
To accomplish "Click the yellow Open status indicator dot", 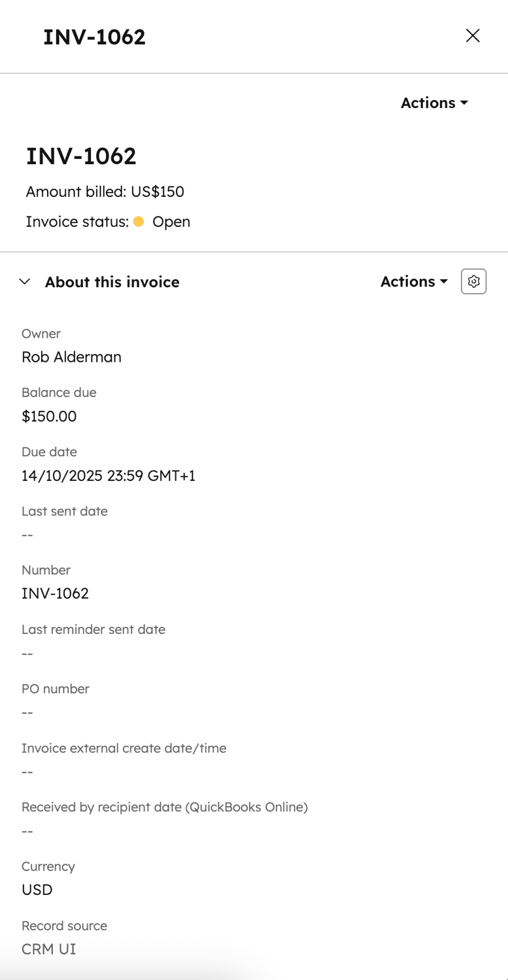I will 138,222.
